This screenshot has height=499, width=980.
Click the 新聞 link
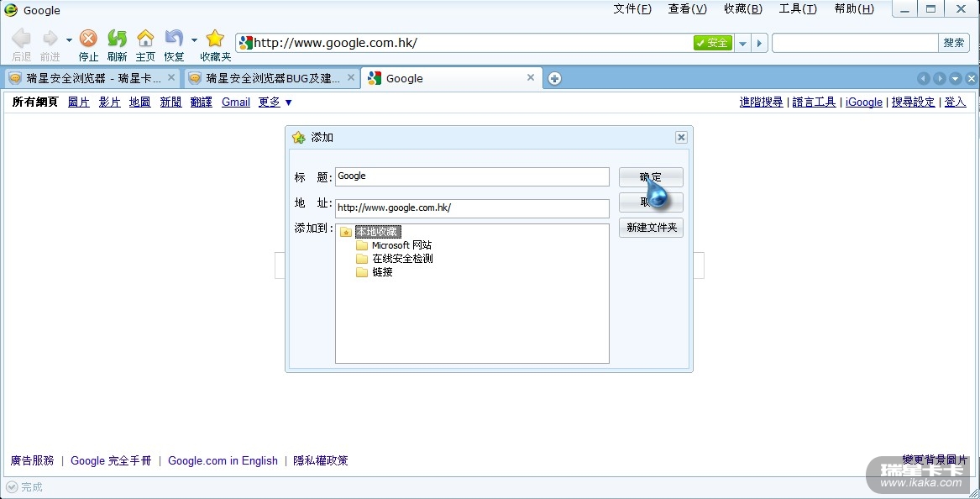[x=170, y=102]
